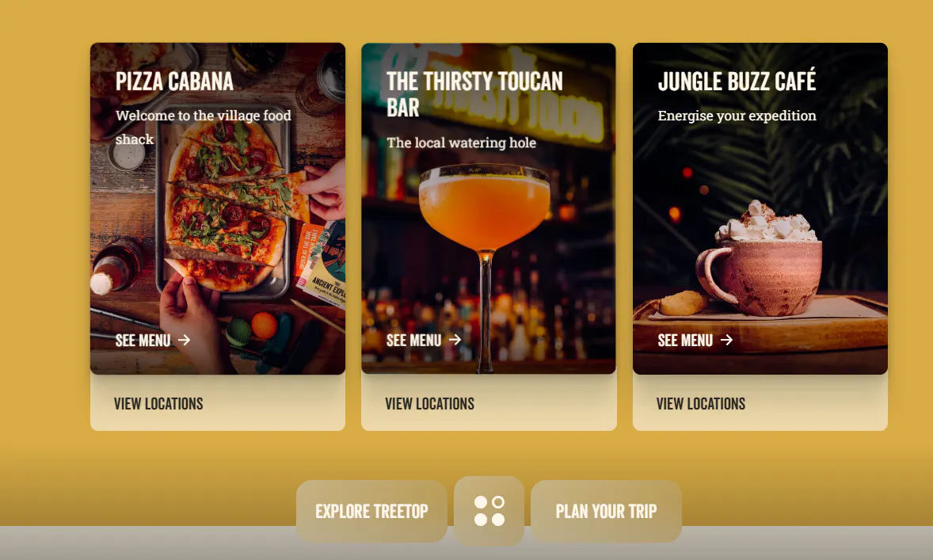The width and height of the screenshot is (933, 560).
Task: Click the arrow icon on the Jungle Buzz Café card
Action: [726, 340]
